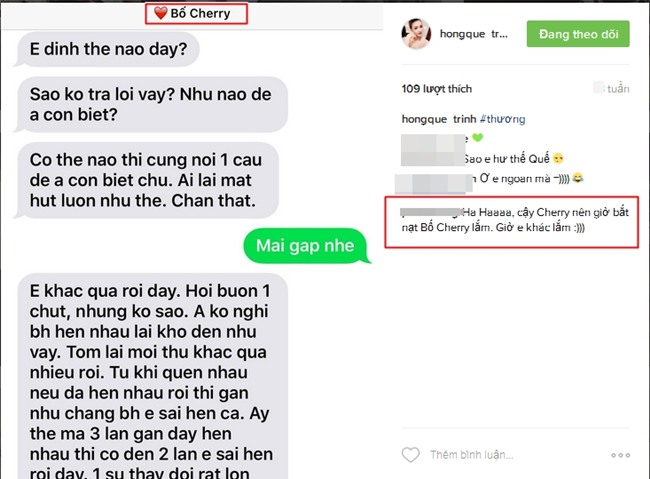The height and width of the screenshot is (479, 650).
Task: Select the green "Mai gap nhe" message bubble
Action: click(x=306, y=246)
